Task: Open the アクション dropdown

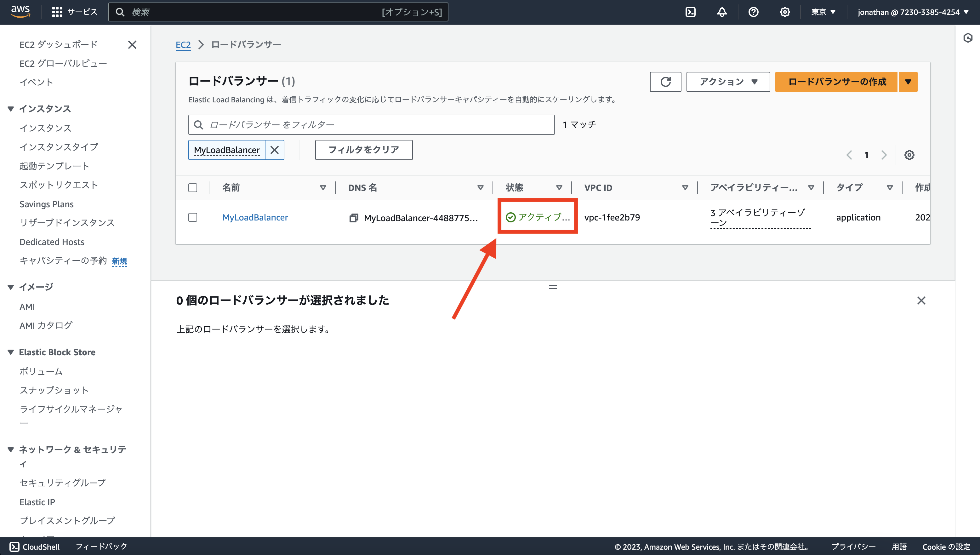Action: pyautogui.click(x=727, y=82)
